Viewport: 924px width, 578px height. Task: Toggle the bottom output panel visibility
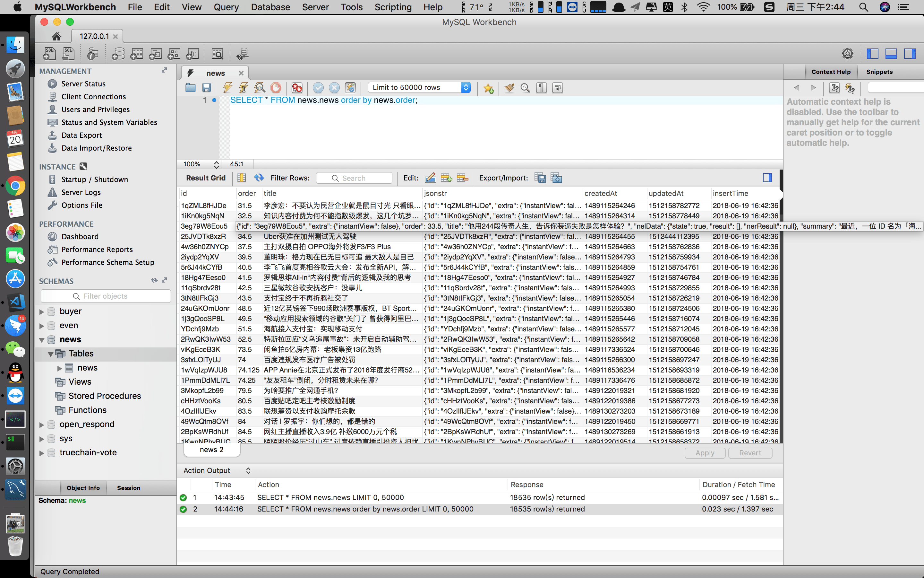click(x=891, y=54)
